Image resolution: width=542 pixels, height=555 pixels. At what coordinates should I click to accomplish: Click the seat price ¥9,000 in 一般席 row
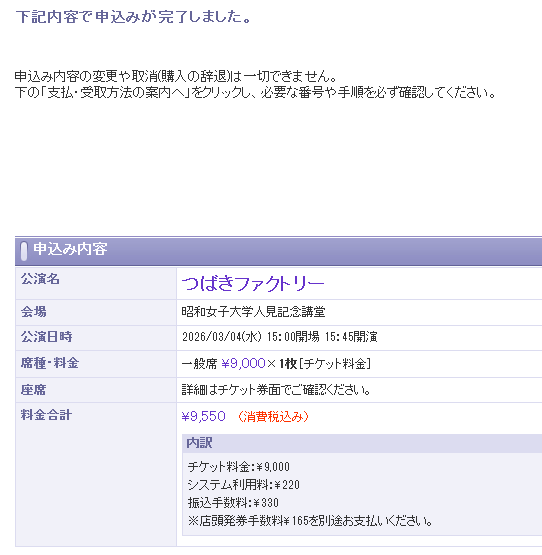coord(244,364)
